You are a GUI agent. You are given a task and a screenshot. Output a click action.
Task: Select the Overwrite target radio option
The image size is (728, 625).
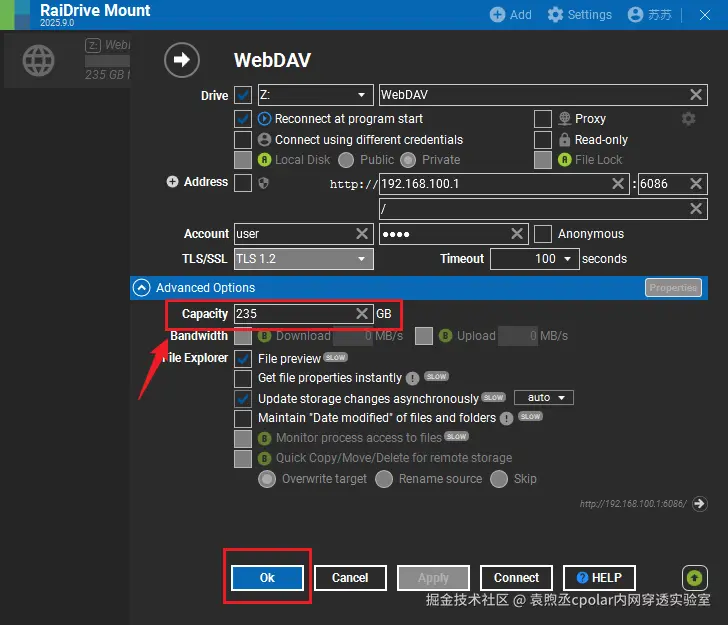pyautogui.click(x=267, y=479)
